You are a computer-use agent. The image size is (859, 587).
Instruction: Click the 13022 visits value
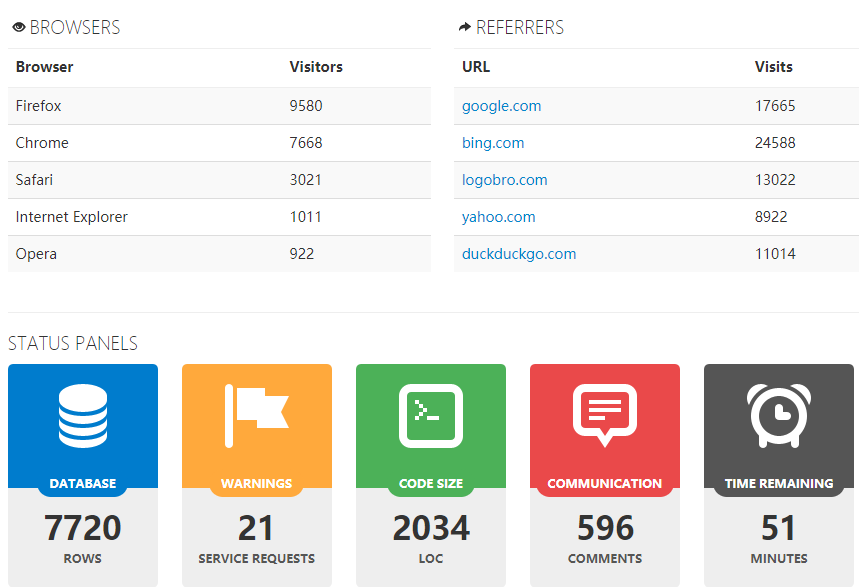775,180
